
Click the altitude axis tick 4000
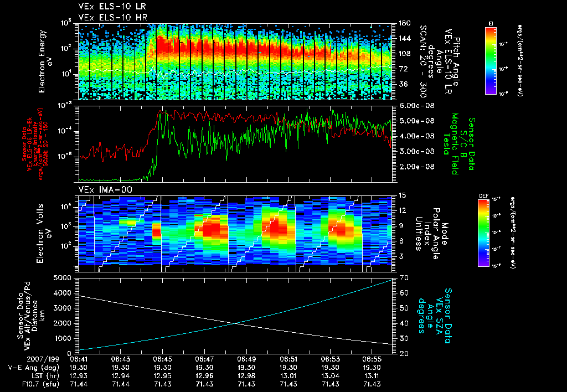pos(61,293)
